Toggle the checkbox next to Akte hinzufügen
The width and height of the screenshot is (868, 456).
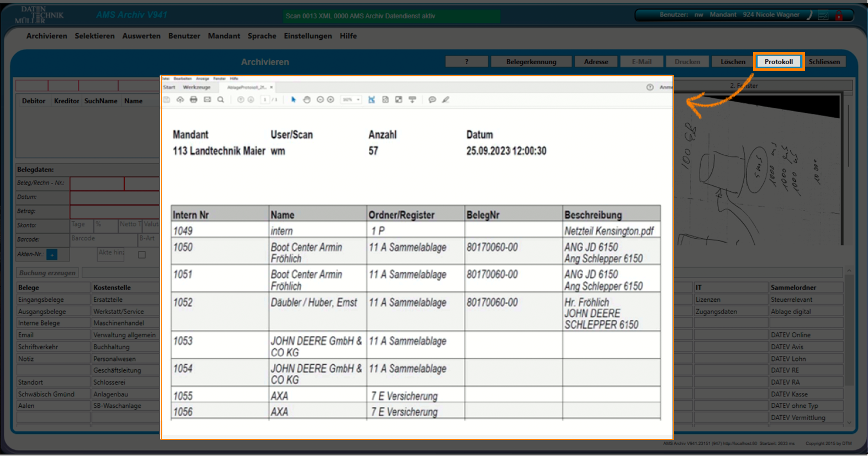(x=142, y=255)
